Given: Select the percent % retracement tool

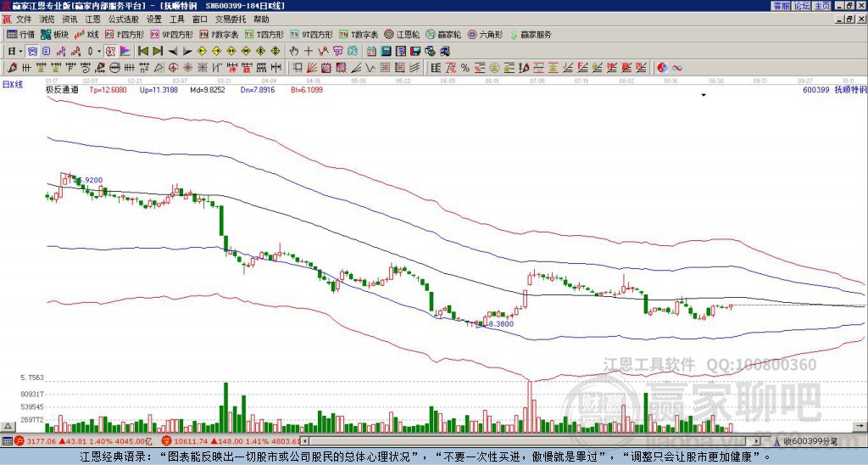Looking at the screenshot, I should [x=465, y=68].
